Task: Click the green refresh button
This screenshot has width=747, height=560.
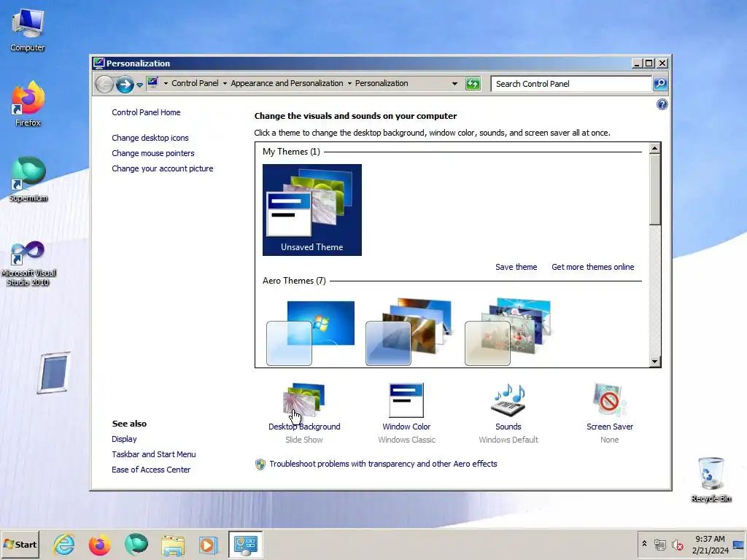Action: pyautogui.click(x=473, y=84)
